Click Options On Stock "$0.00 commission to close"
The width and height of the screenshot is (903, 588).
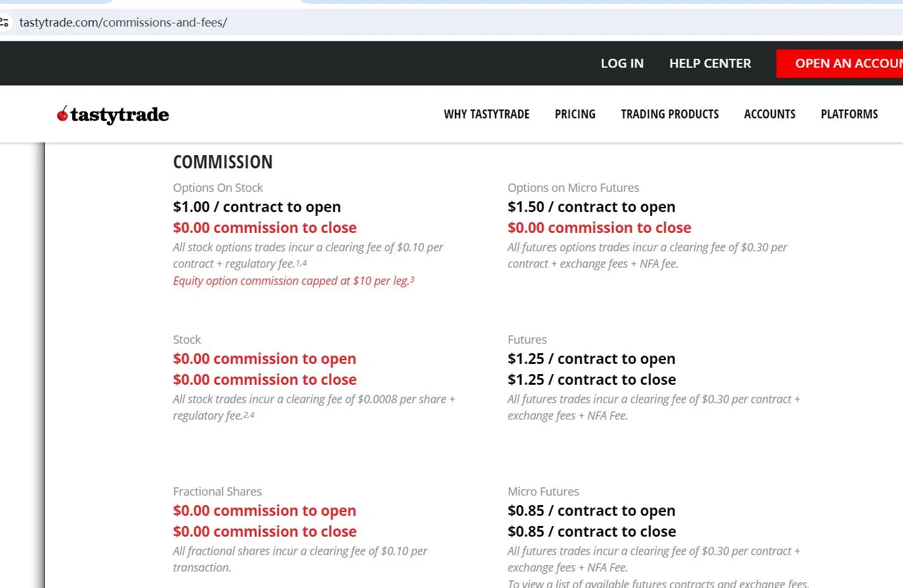pos(265,228)
